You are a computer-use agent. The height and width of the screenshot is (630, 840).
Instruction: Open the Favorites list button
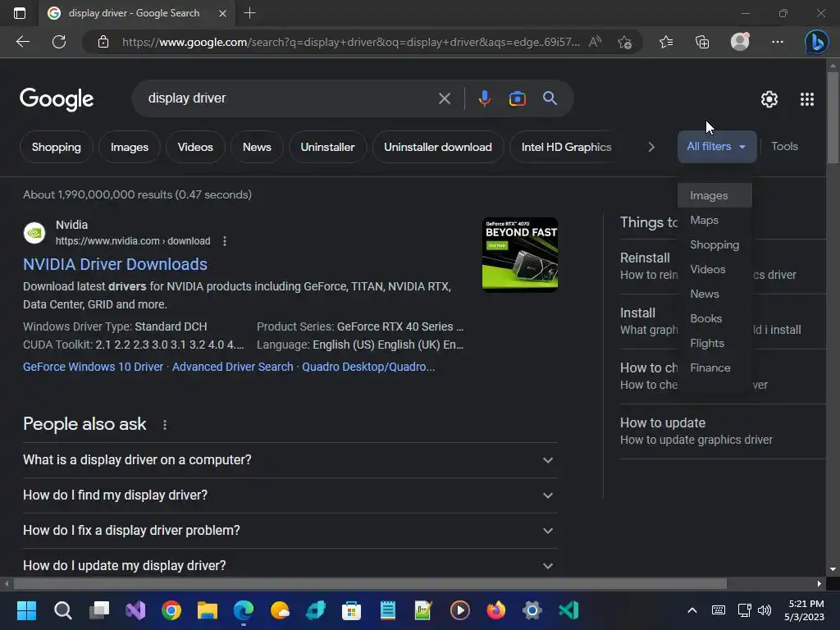666,42
